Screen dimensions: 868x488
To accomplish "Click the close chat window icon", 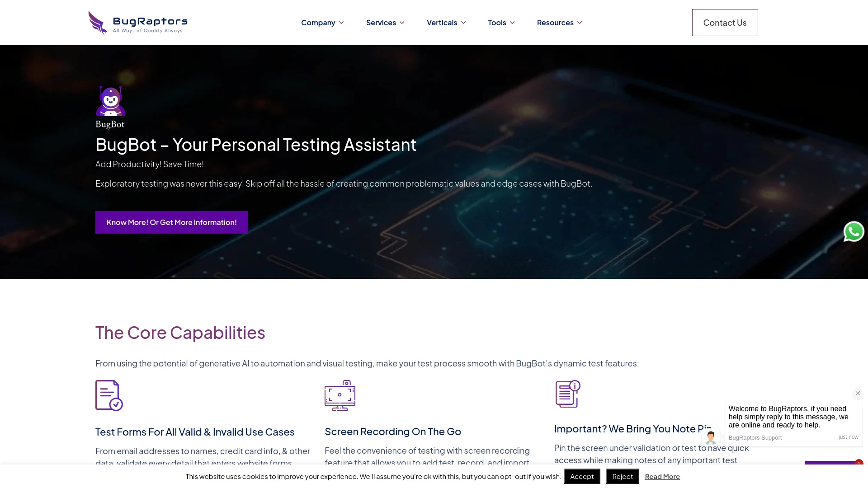I will tap(857, 393).
